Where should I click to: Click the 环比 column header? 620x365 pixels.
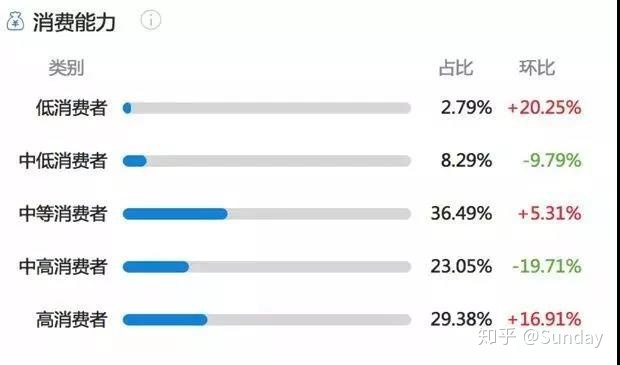click(x=537, y=68)
